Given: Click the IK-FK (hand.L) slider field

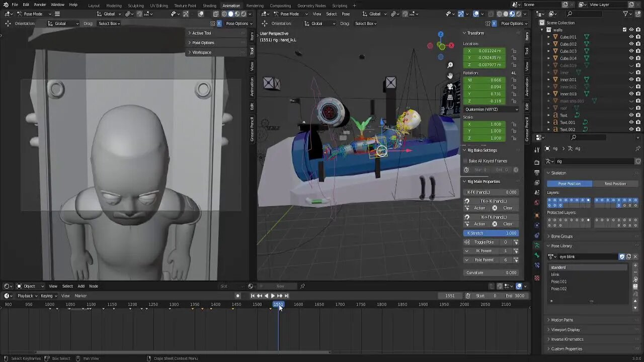Looking at the screenshot, I should pyautogui.click(x=491, y=192).
